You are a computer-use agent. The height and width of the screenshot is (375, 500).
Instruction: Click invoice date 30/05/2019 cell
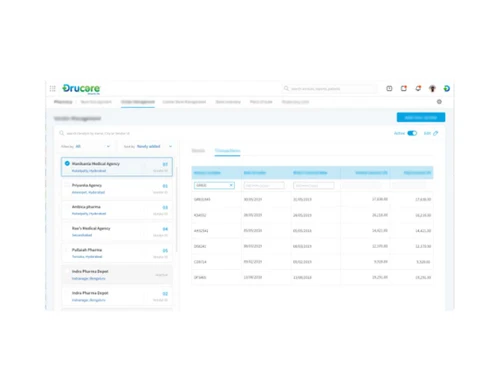click(x=253, y=199)
